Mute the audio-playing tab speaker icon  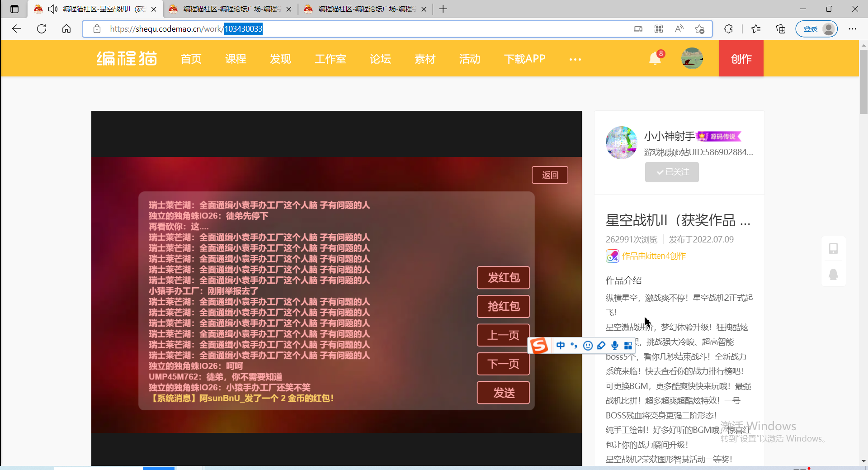point(53,9)
